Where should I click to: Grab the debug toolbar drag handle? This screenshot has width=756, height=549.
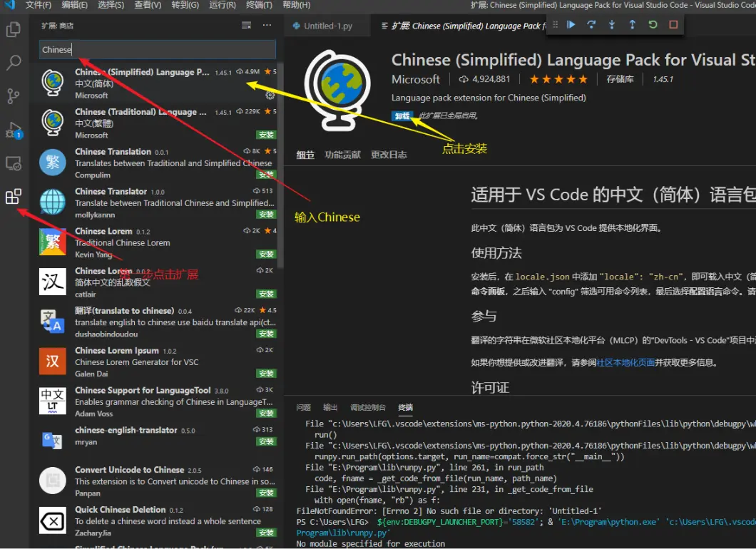[555, 24]
